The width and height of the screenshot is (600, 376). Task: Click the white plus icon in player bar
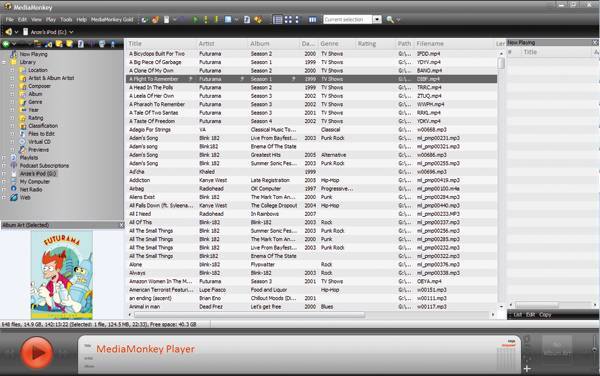(x=527, y=368)
